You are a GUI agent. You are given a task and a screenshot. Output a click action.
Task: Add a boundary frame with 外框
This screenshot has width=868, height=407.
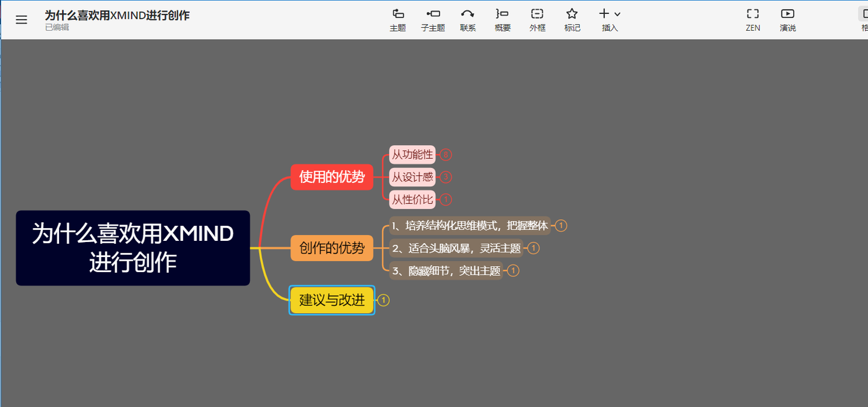pos(537,19)
